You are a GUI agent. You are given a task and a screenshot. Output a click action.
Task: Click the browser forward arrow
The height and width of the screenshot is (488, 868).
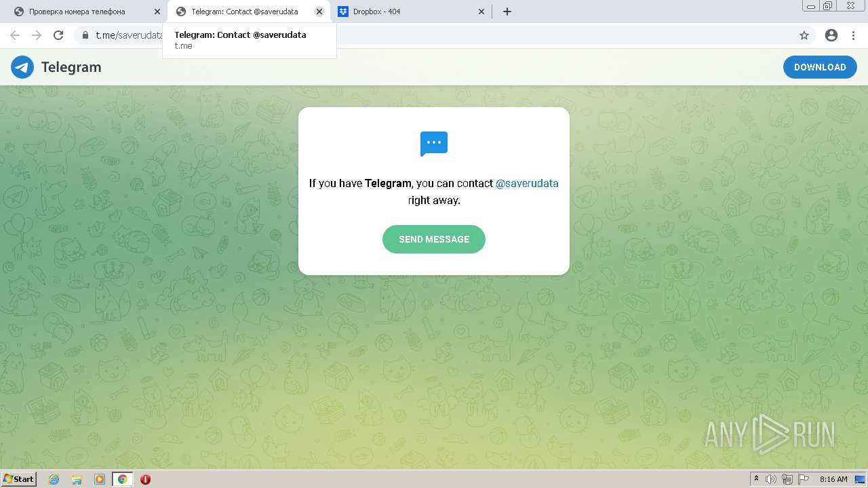(x=37, y=35)
